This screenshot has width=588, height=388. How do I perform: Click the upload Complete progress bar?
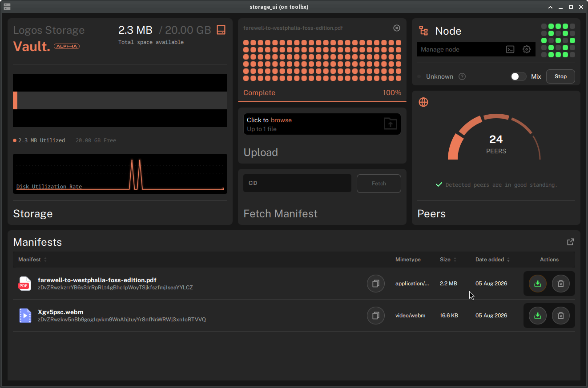(x=322, y=102)
